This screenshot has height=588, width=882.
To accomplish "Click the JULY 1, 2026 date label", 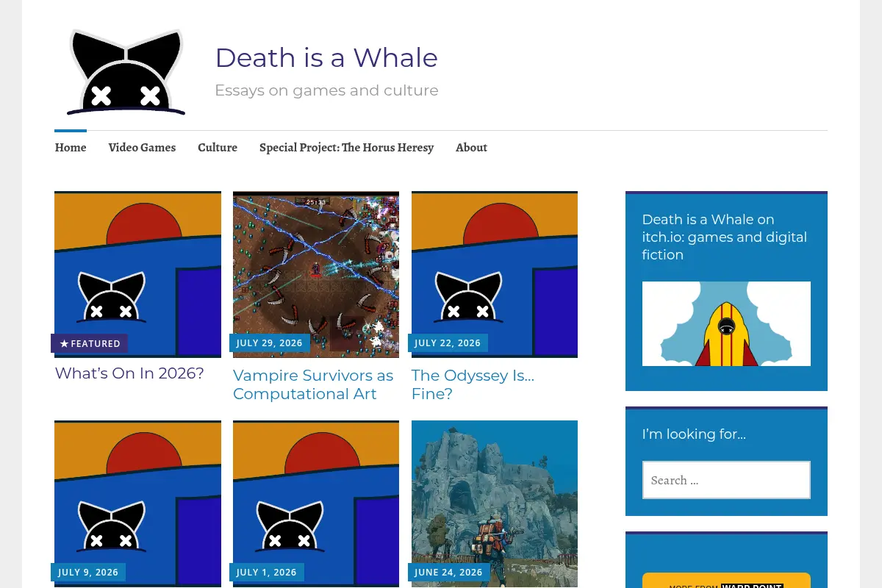I will tap(267, 573).
